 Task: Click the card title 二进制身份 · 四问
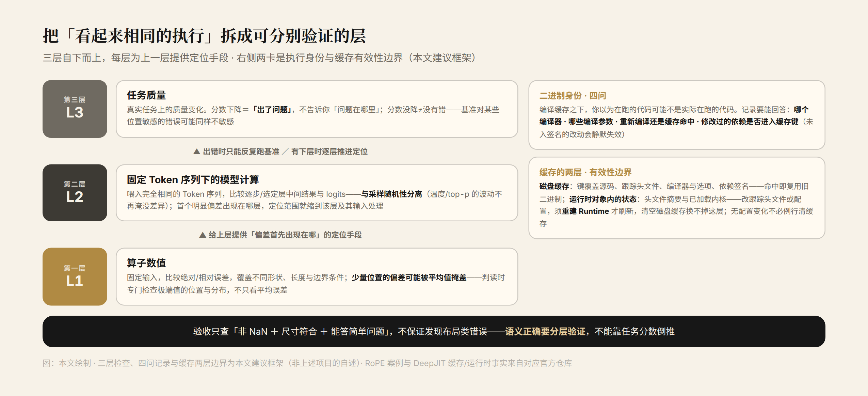(573, 96)
